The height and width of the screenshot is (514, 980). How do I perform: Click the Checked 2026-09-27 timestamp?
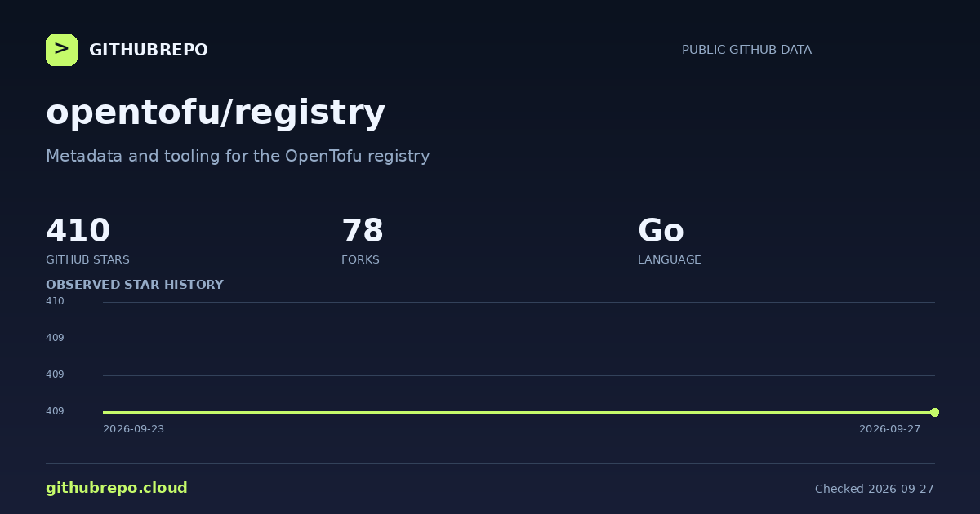pyautogui.click(x=875, y=489)
